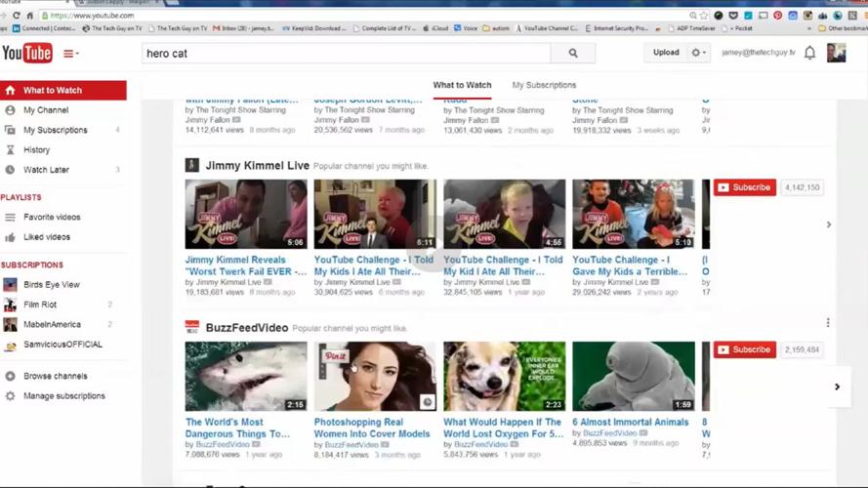Open Liked videos playlist

47,237
